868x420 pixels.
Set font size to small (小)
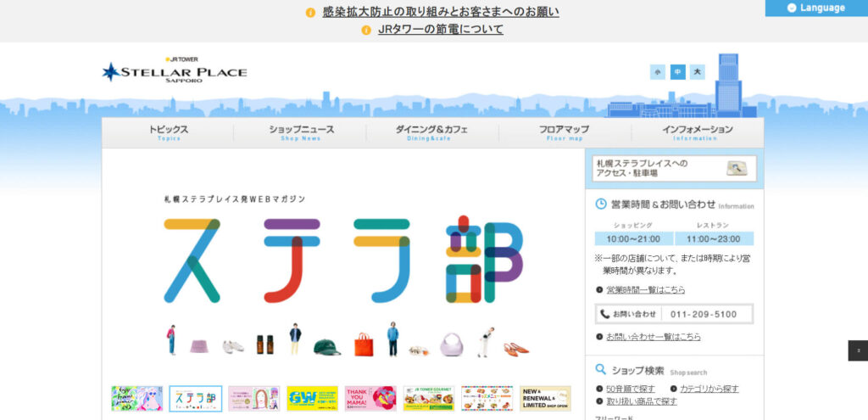click(658, 72)
